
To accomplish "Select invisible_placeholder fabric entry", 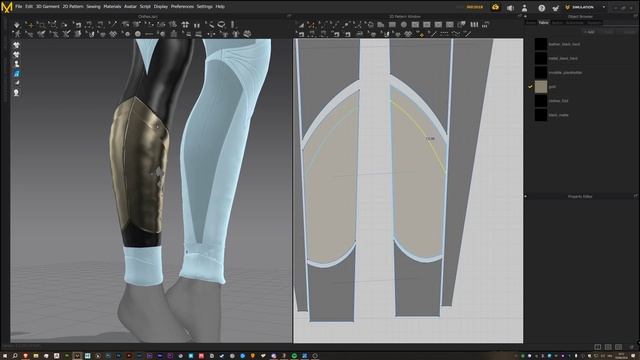I will coord(565,73).
